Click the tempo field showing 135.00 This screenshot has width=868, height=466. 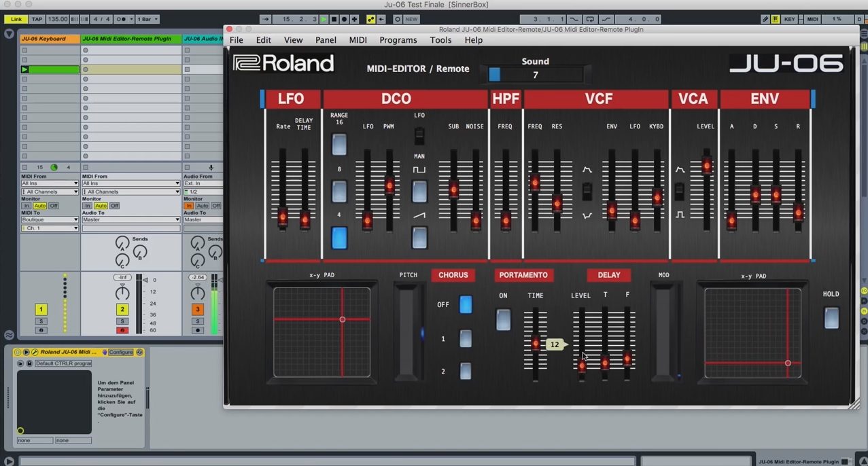[57, 19]
